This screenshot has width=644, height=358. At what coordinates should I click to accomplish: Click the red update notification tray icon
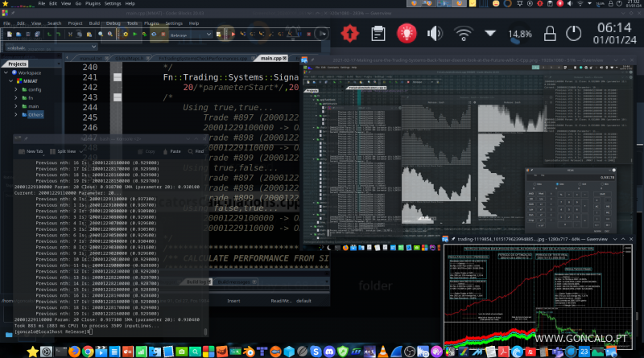349,33
